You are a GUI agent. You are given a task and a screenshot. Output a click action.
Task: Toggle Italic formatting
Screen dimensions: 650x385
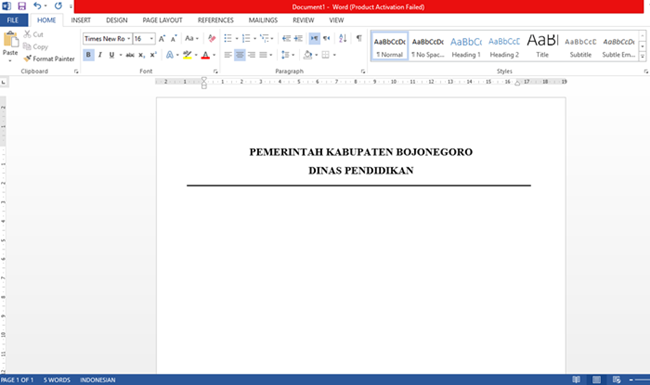pyautogui.click(x=100, y=55)
